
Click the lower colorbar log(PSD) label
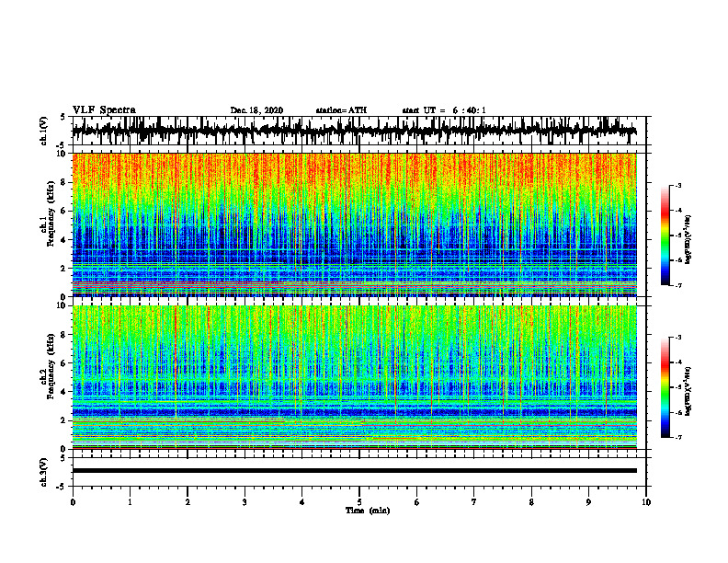click(688, 391)
